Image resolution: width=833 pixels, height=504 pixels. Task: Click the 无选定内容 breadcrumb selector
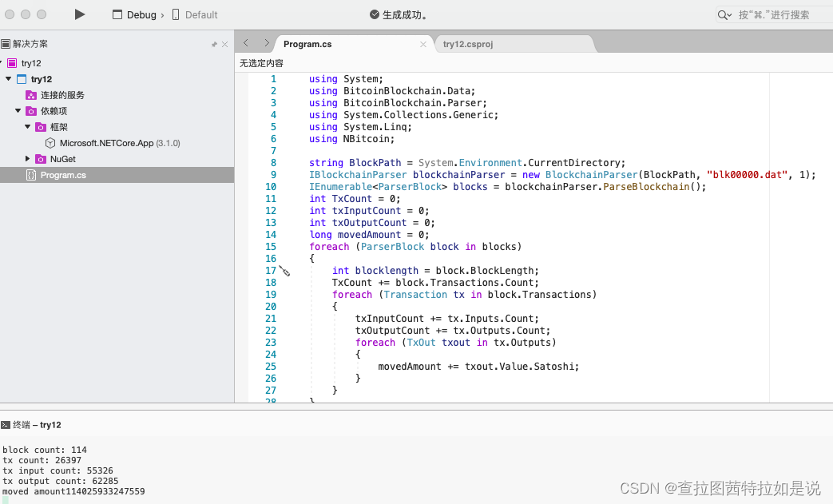(x=261, y=63)
